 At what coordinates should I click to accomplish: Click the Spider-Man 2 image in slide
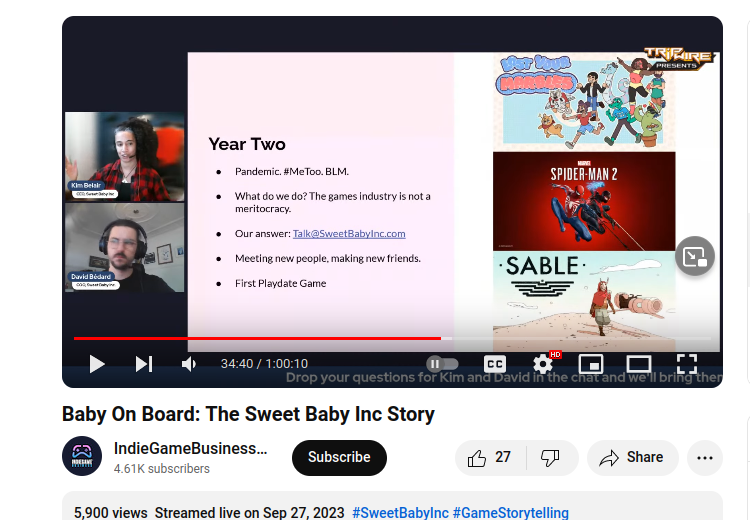tap(584, 201)
